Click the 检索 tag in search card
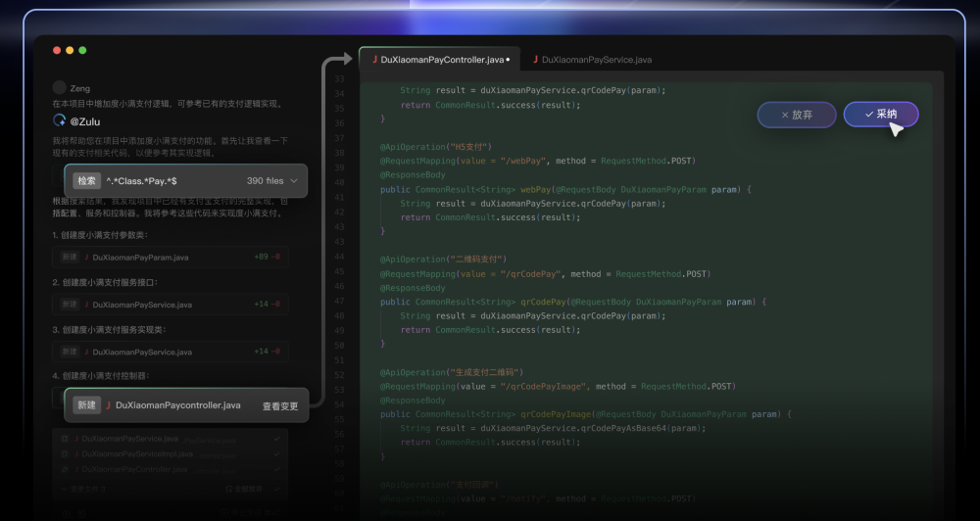Image resolution: width=980 pixels, height=521 pixels. [x=87, y=181]
